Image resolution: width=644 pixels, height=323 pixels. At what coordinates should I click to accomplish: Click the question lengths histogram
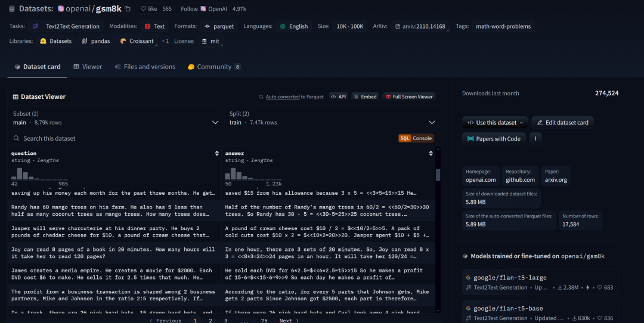tap(39, 173)
